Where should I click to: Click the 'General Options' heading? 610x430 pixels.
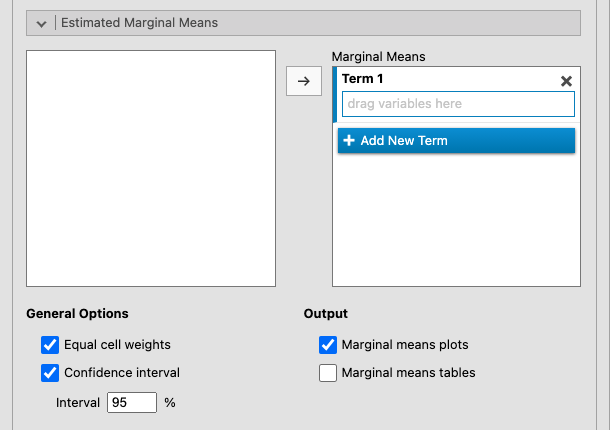[77, 314]
